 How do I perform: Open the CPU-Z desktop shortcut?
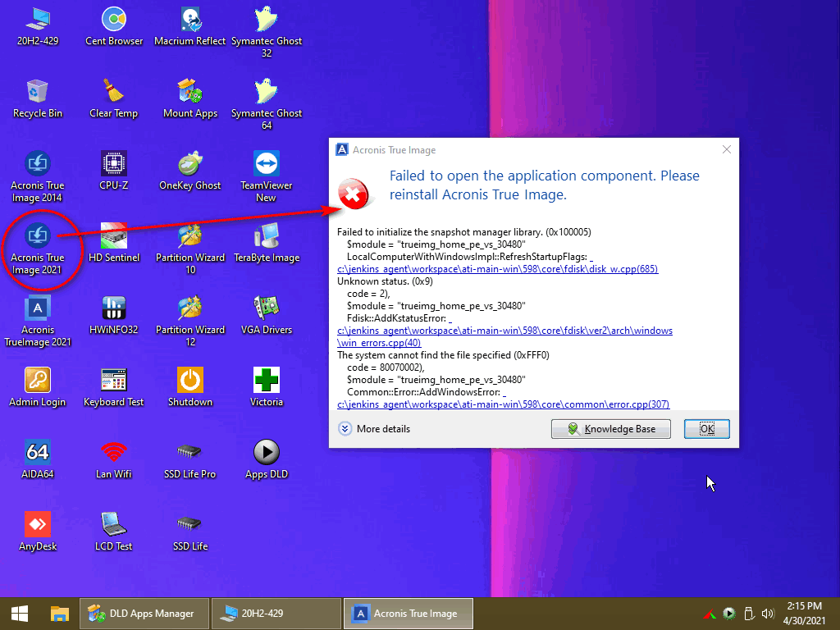113,171
